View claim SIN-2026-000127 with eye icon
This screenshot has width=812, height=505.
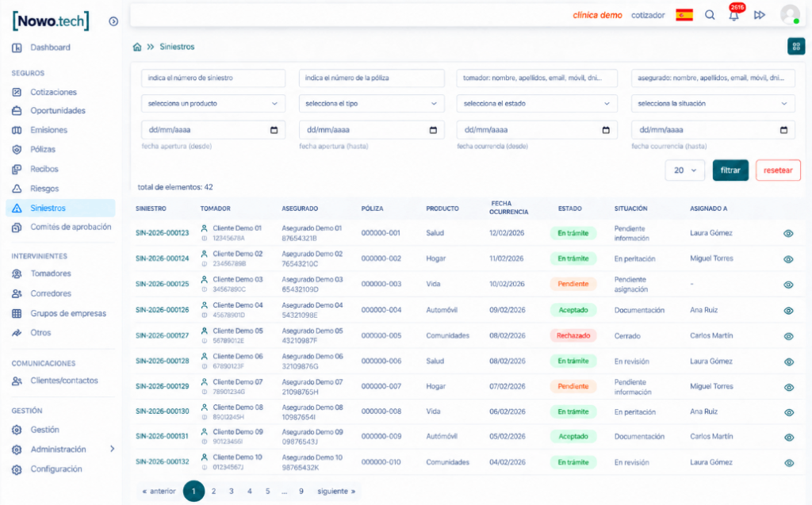coord(788,336)
